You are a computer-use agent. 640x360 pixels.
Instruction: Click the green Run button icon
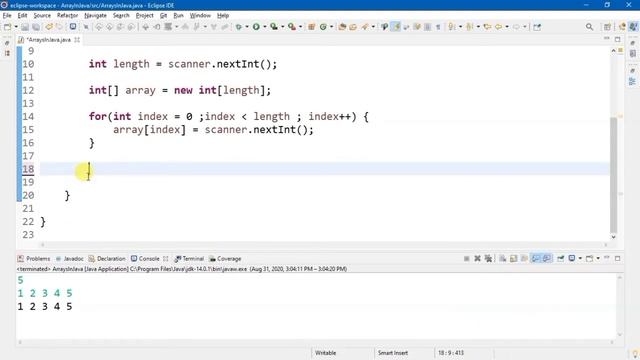[256, 27]
